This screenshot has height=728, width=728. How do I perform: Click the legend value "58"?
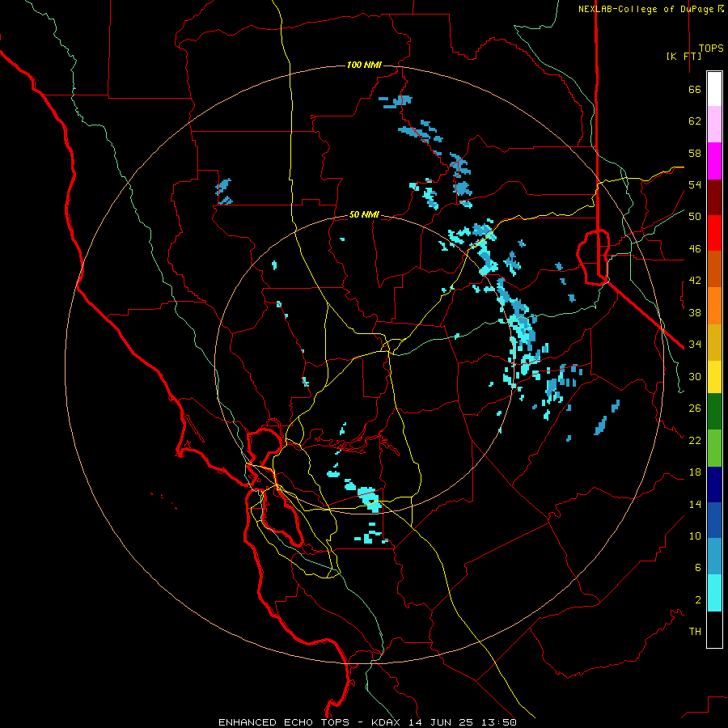point(695,153)
